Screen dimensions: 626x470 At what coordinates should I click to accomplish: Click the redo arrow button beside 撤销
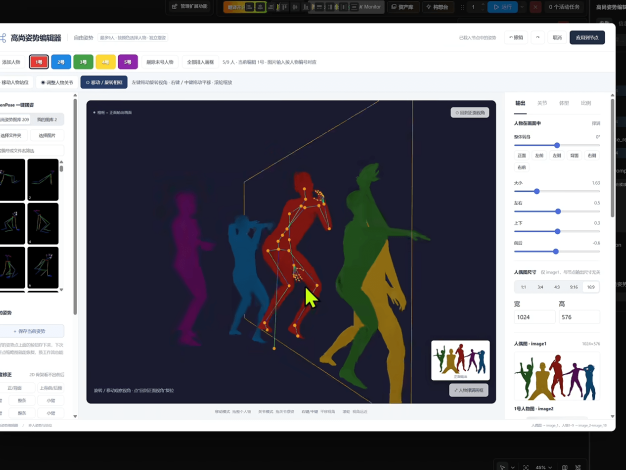tap(538, 38)
